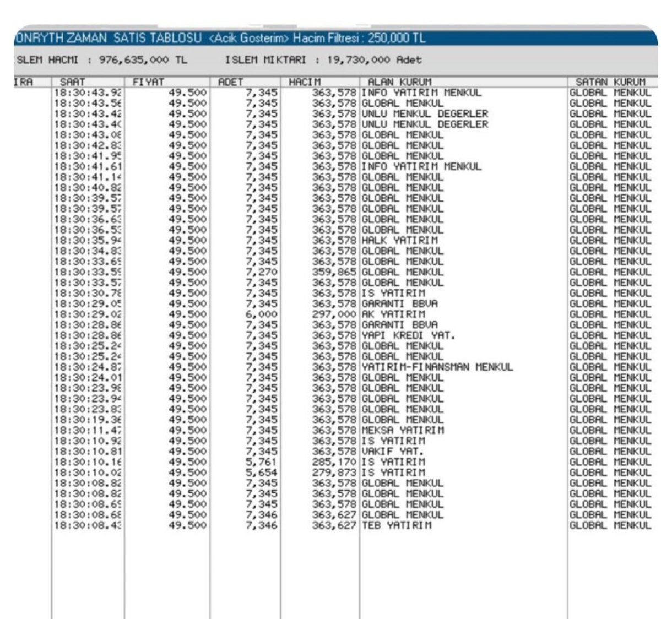Click the 18:30:35.9 time cell

coord(88,240)
